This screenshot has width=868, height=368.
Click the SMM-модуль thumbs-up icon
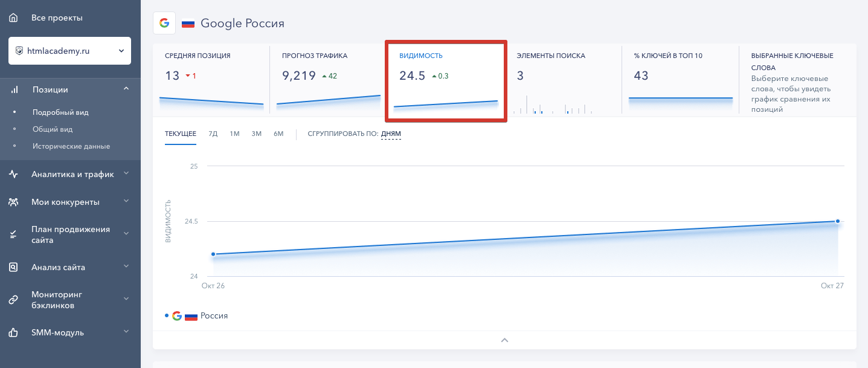(13, 332)
